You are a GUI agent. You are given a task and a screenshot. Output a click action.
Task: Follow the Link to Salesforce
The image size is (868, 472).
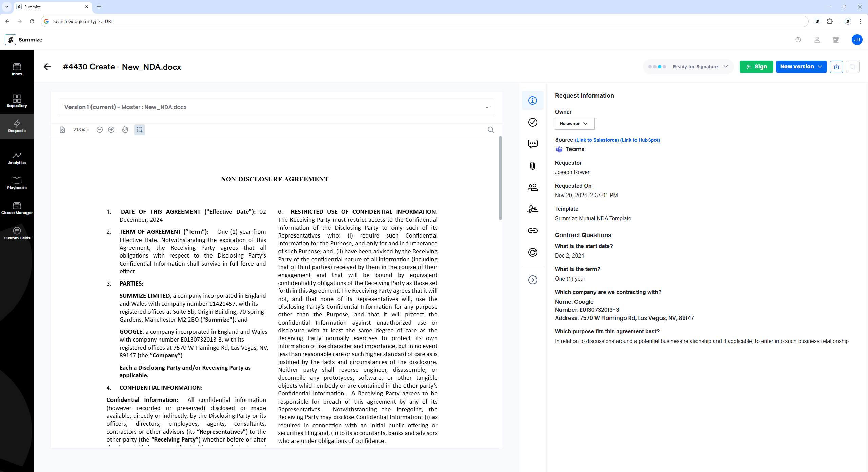[597, 140]
